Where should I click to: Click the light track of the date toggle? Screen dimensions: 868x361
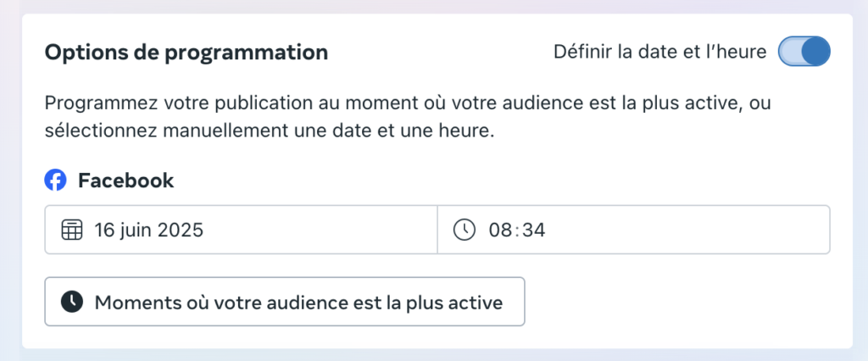(x=791, y=52)
